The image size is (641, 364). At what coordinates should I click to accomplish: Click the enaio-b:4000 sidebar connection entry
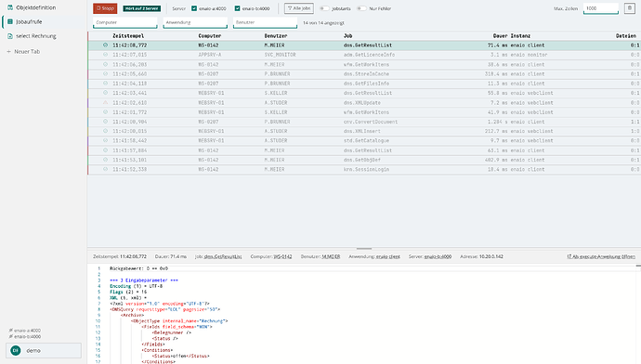click(24, 337)
